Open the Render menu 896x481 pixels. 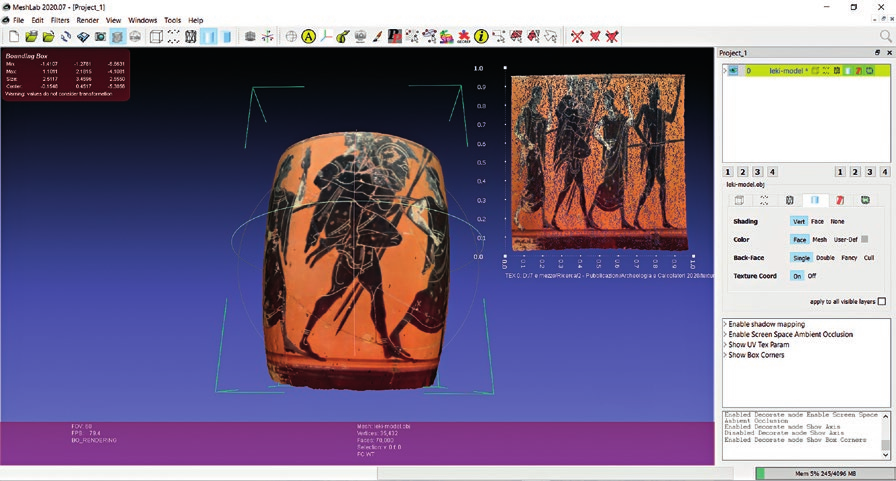click(87, 20)
